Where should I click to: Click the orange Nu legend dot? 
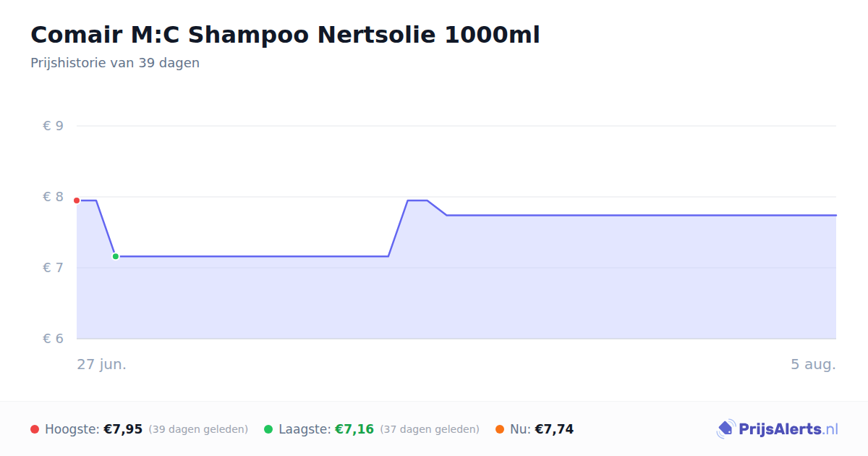click(x=500, y=429)
